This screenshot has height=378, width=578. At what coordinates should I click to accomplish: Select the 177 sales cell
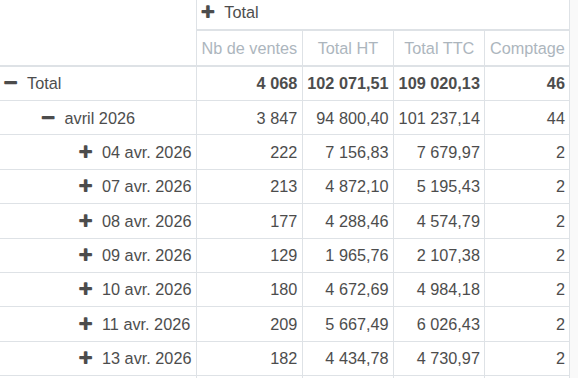pyautogui.click(x=250, y=221)
